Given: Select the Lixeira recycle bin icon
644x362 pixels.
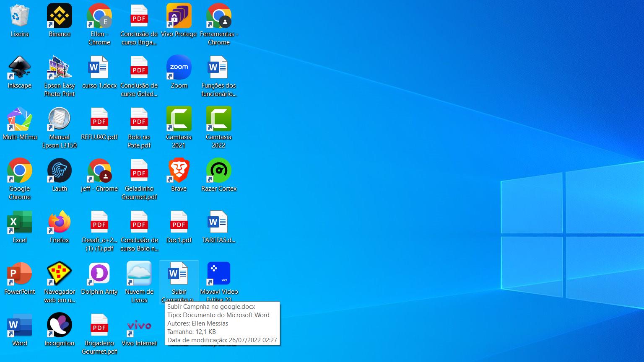Looking at the screenshot, I should pyautogui.click(x=19, y=16).
